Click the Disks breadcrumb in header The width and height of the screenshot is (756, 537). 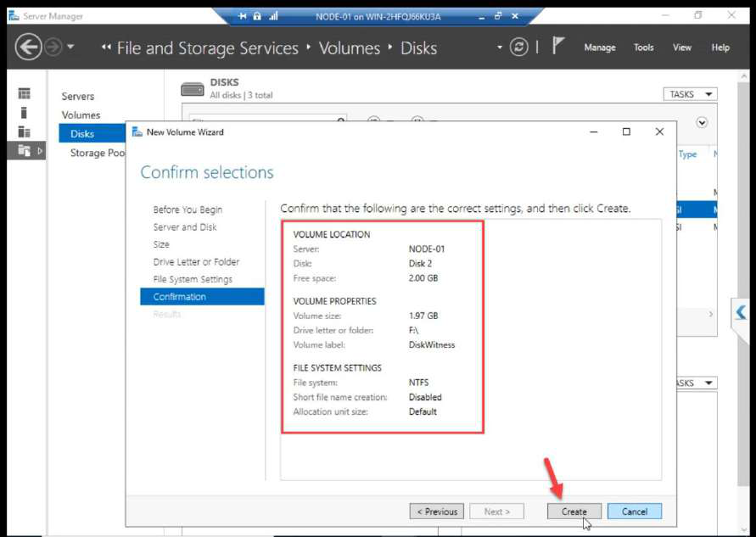click(418, 48)
